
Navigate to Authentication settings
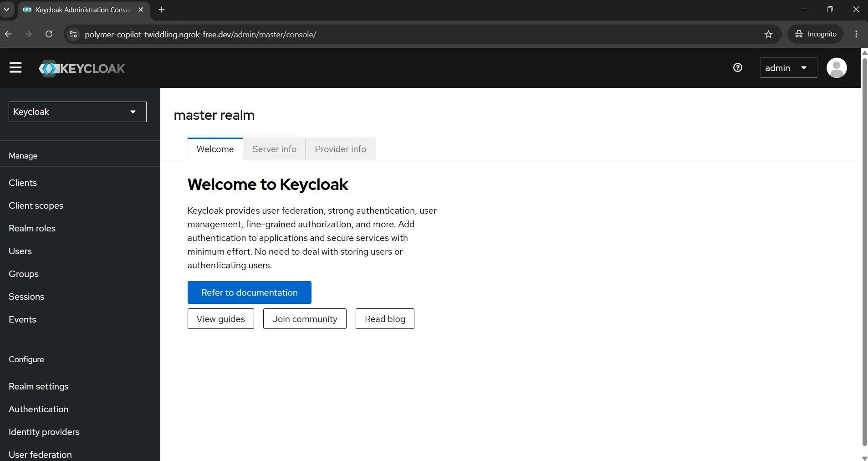pos(39,409)
